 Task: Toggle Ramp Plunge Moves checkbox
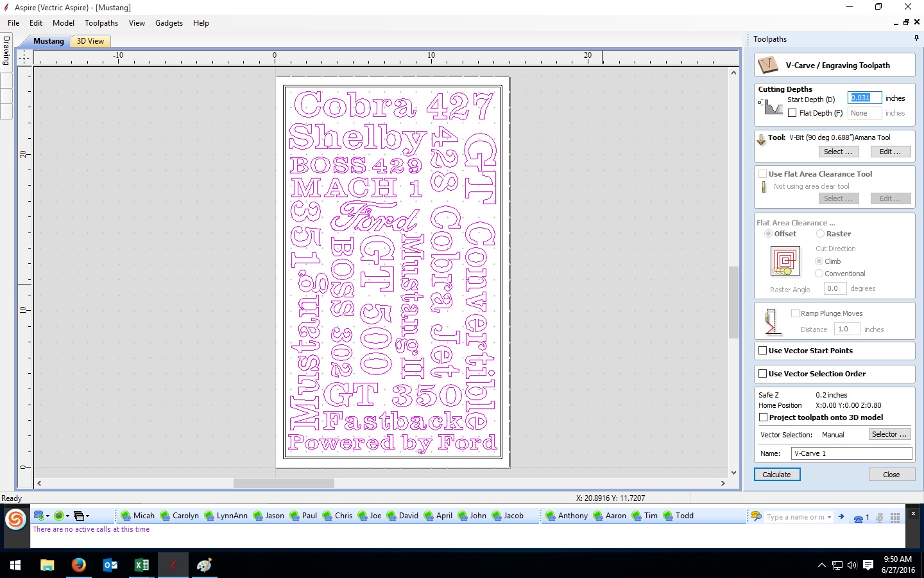coord(795,313)
